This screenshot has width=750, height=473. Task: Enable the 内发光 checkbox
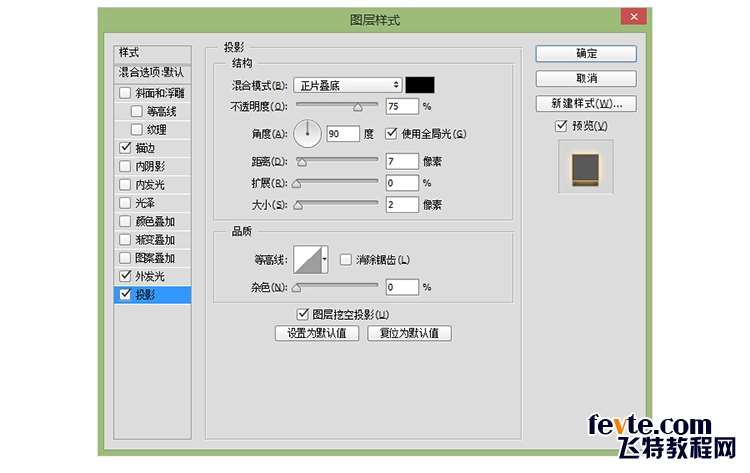tap(125, 185)
